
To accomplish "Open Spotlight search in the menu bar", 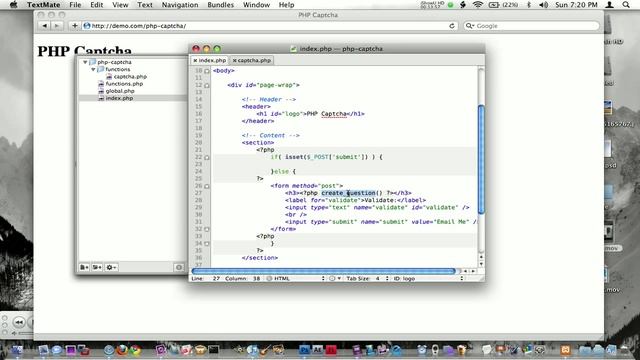I will (626, 5).
